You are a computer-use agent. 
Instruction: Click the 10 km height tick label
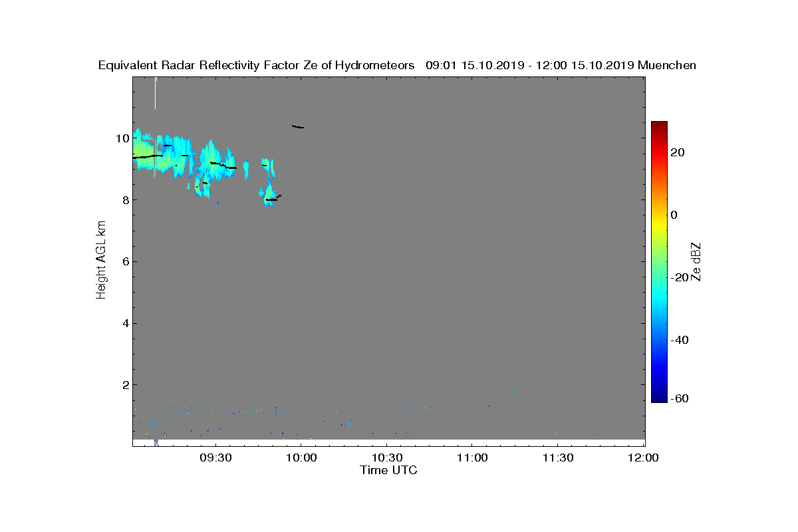click(x=122, y=138)
